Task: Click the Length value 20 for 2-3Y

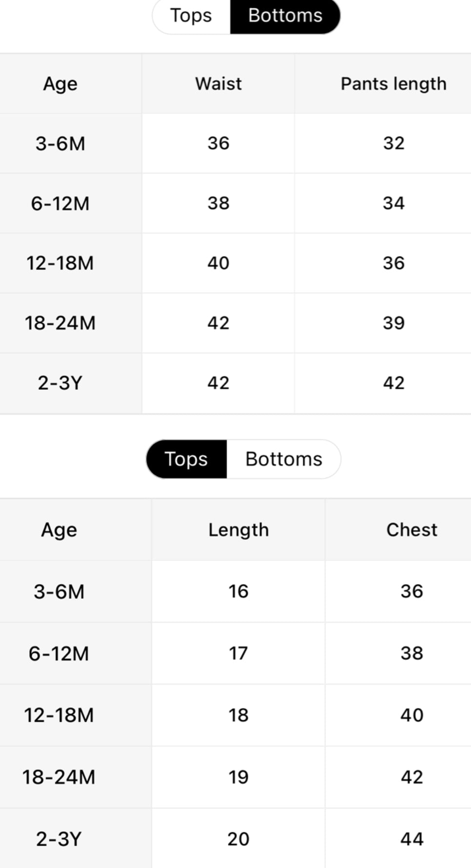Action: [238, 839]
